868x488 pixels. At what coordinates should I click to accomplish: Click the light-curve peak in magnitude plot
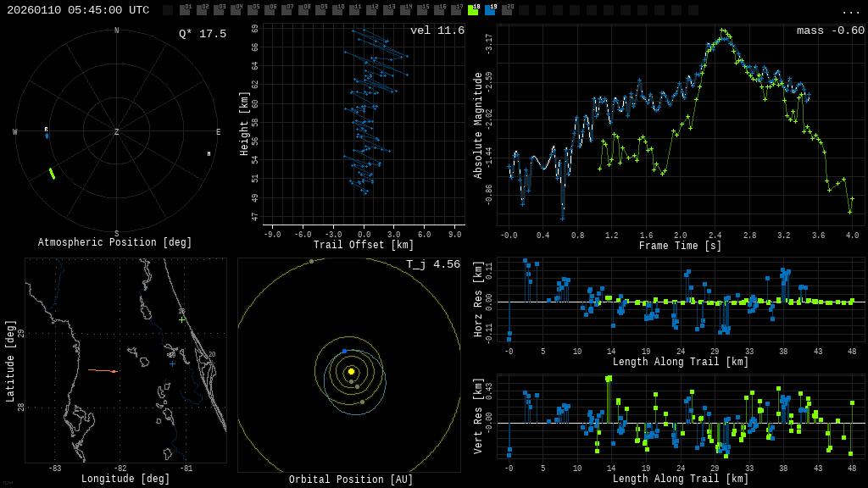click(x=721, y=30)
